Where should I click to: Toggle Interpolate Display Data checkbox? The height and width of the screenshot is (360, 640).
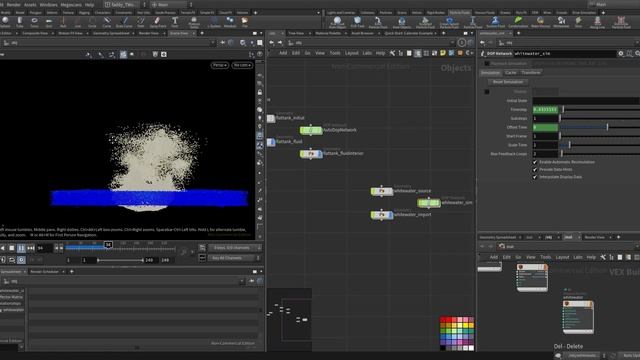[x=535, y=177]
